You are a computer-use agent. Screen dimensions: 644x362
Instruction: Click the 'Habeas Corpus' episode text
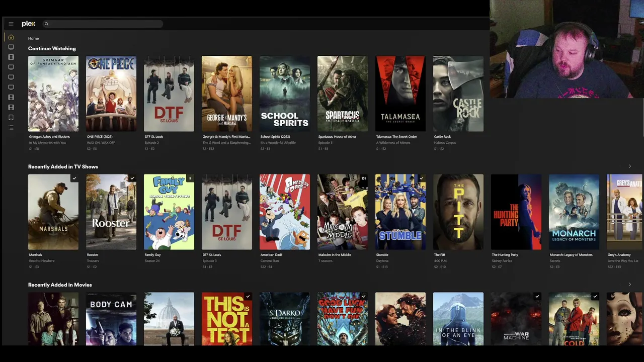[x=445, y=143]
